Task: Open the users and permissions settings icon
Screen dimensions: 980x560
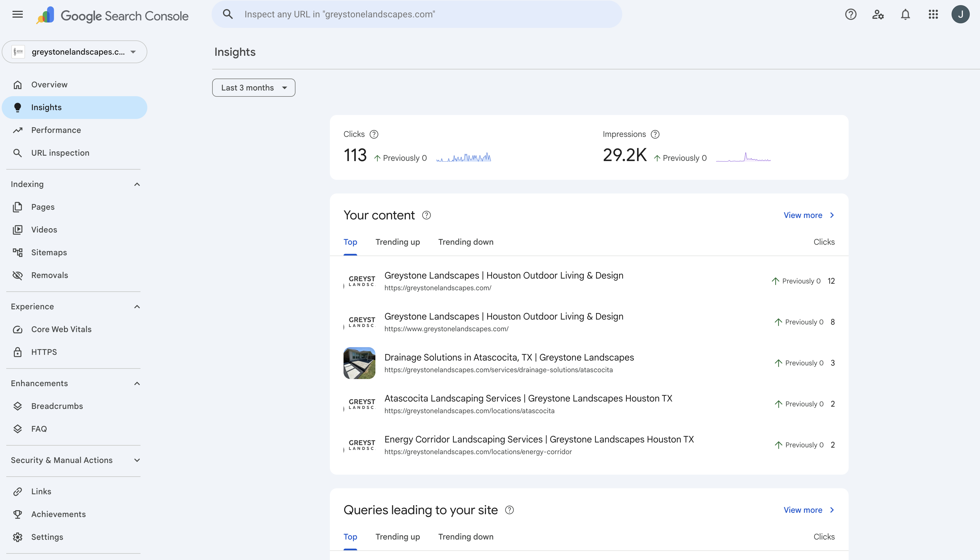Action: coord(878,15)
